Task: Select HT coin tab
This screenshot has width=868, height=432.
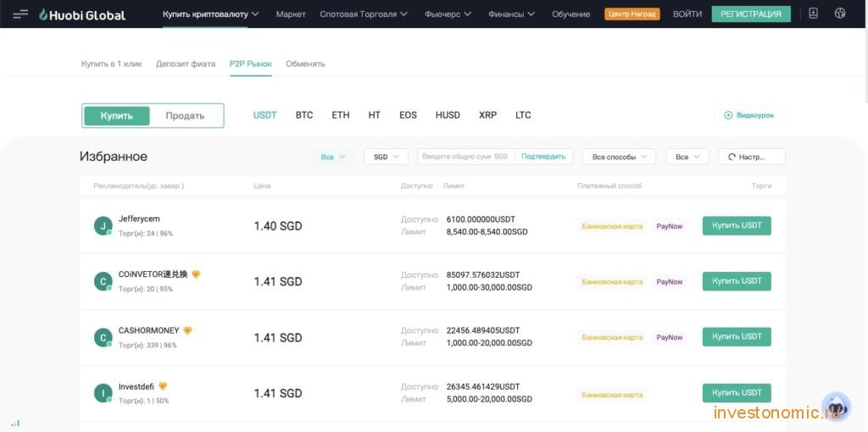Action: (x=374, y=115)
